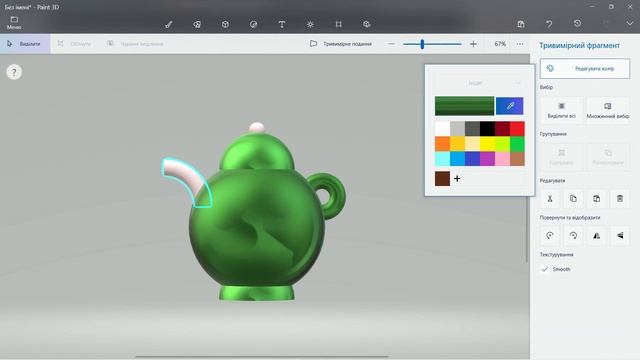Toggle 3D view (Тривимірне подання)

point(341,44)
